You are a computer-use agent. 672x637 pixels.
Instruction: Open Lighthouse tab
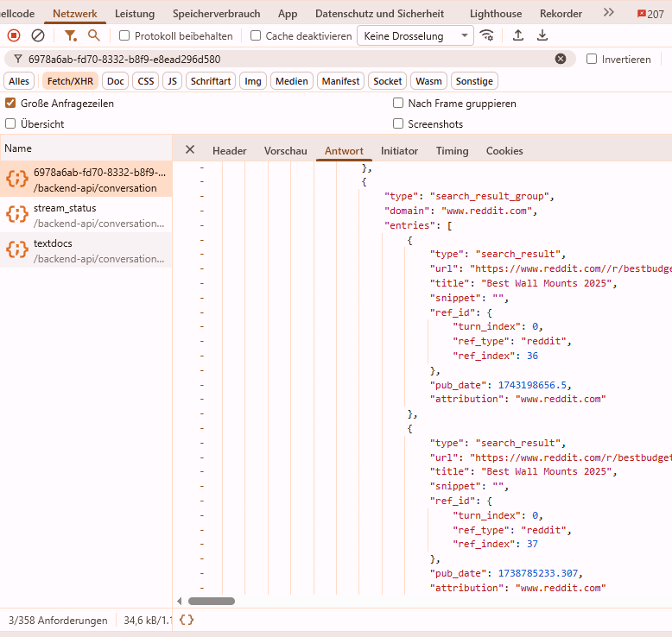496,14
